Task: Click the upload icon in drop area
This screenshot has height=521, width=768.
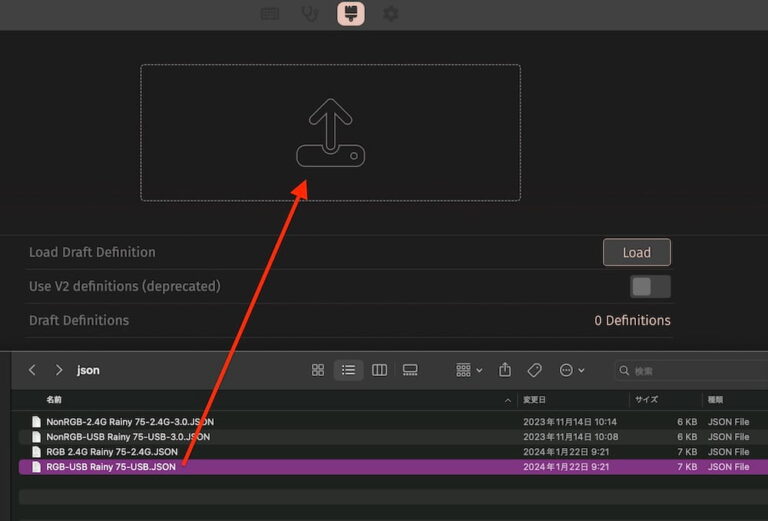Action: tap(330, 133)
